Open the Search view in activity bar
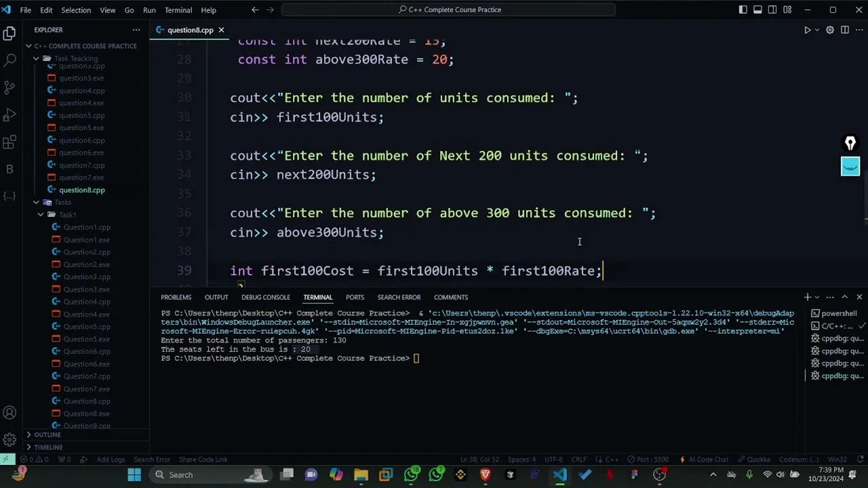 (x=9, y=60)
